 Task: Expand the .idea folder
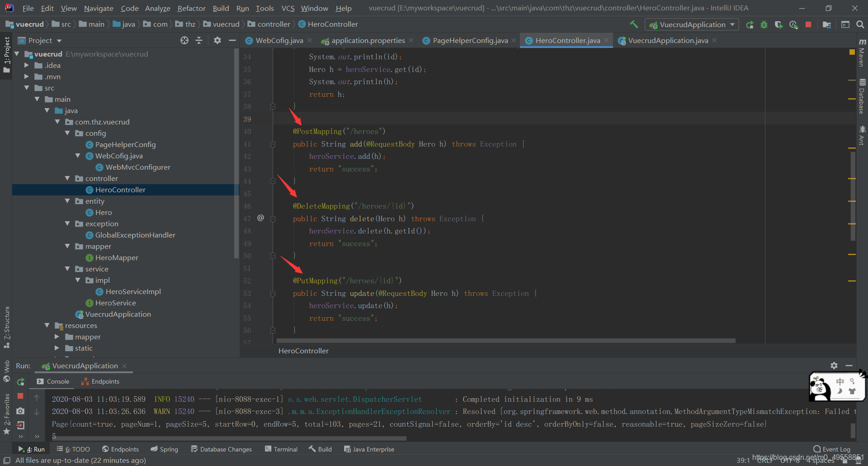pyautogui.click(x=27, y=65)
